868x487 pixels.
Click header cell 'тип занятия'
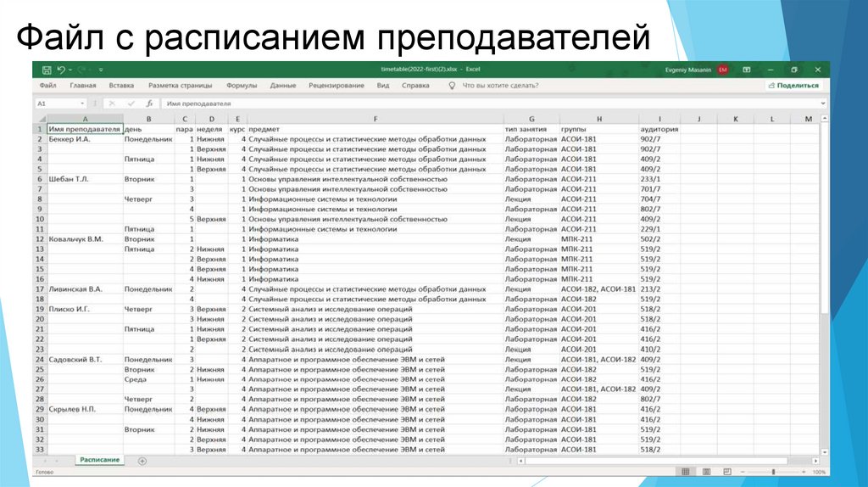coord(531,129)
